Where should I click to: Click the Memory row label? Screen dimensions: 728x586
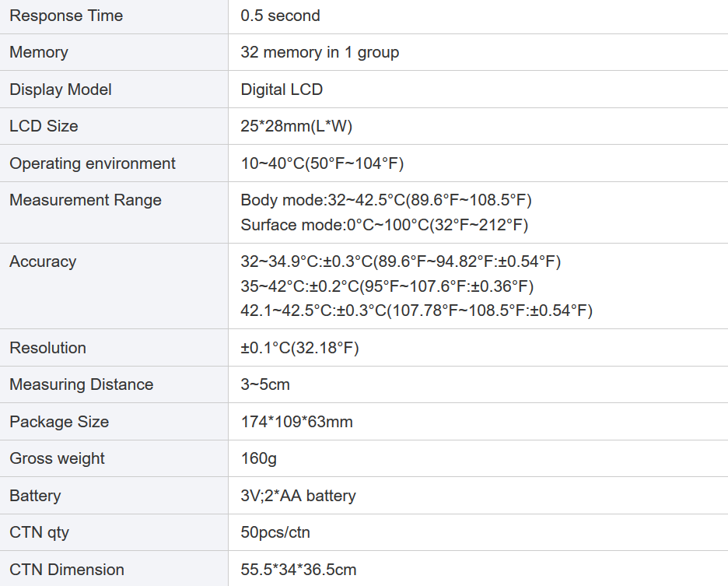39,52
